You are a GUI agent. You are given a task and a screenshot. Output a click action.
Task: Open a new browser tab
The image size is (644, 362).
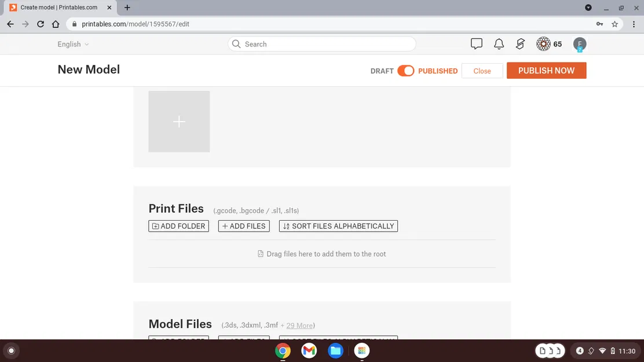pos(127,8)
